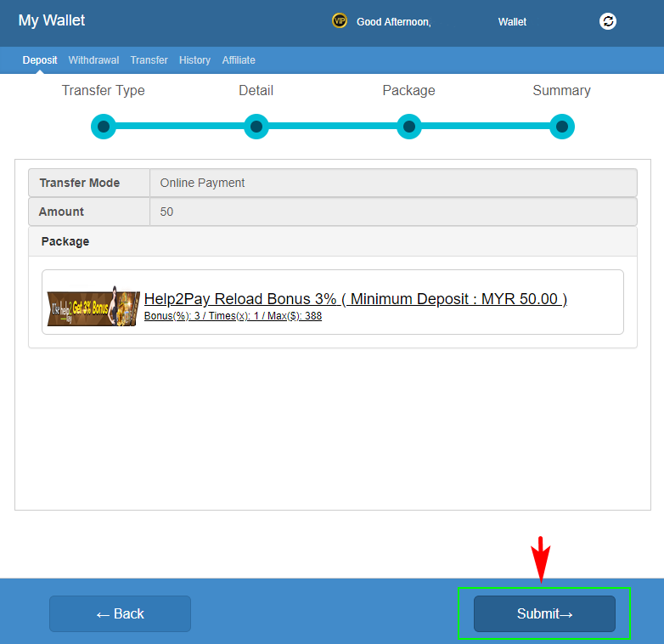Click the gold VIP badge icon

340,21
